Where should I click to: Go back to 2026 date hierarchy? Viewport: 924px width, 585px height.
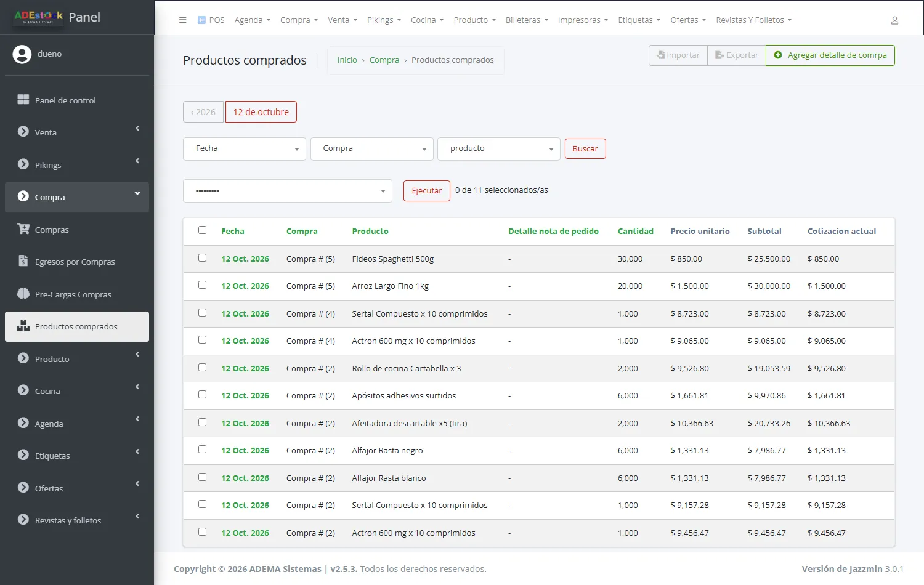(203, 112)
